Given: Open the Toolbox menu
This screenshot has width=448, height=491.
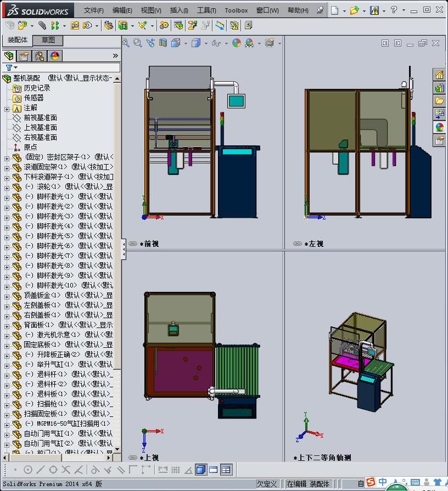Looking at the screenshot, I should [x=236, y=10].
